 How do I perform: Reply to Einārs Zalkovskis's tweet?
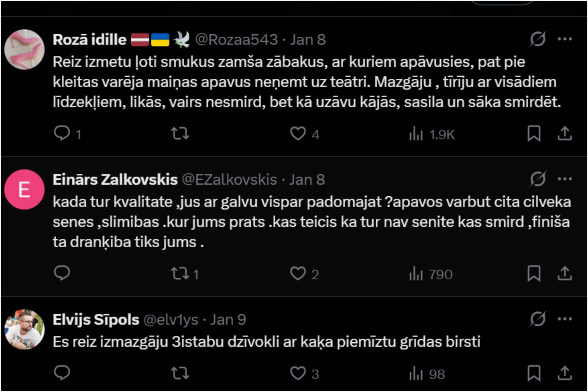pyautogui.click(x=62, y=273)
